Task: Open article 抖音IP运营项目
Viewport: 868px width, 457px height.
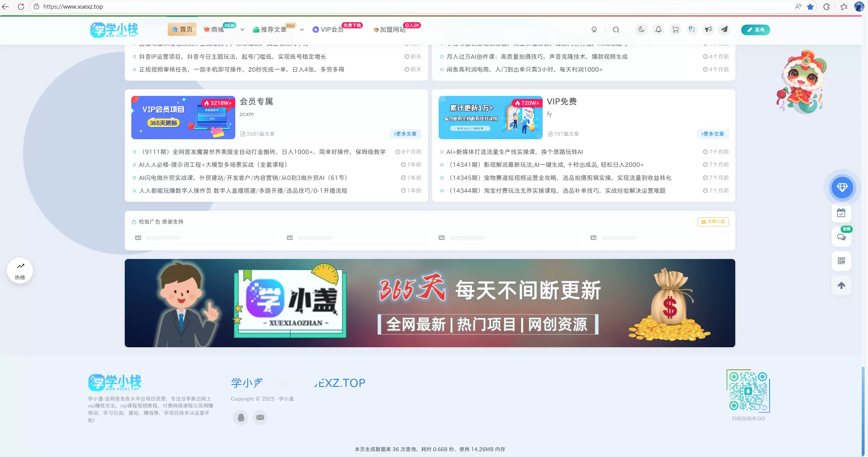Action: coord(233,56)
